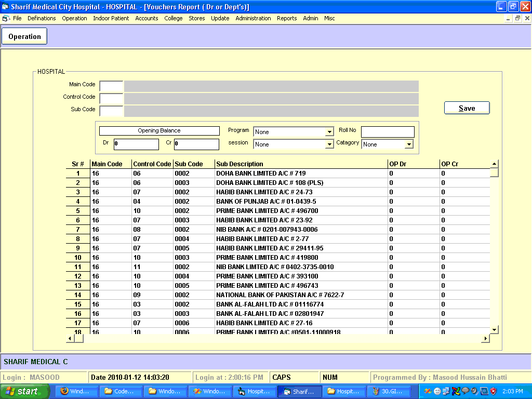The image size is (532, 399).
Task: Click the Windows start button
Action: (x=24, y=392)
